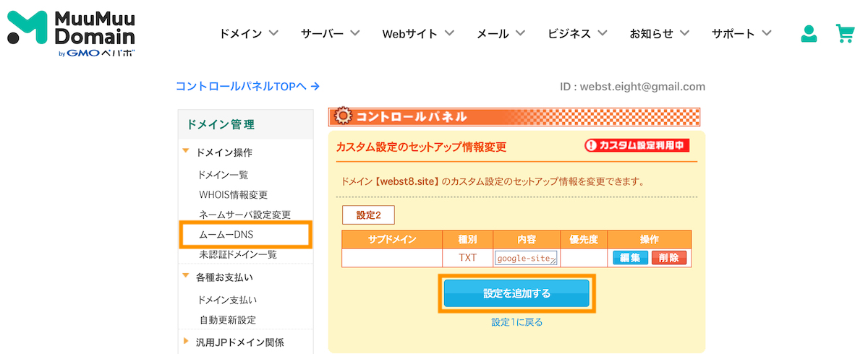Open the ビジネス menu

[577, 33]
